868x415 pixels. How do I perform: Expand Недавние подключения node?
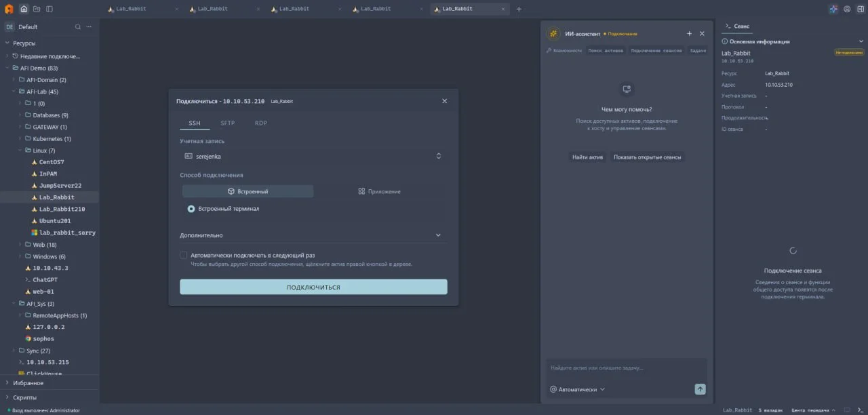pos(7,56)
